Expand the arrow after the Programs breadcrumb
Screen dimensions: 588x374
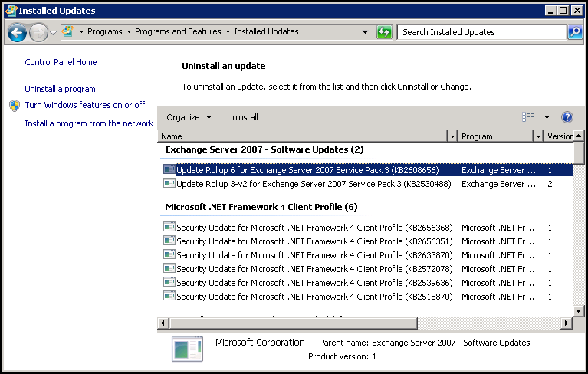129,32
